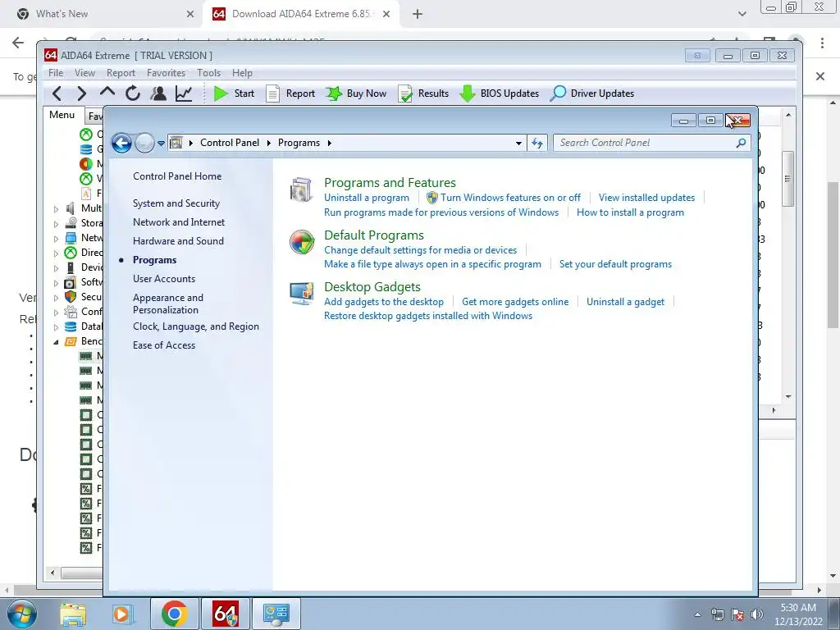
Task: Click volume speaker tray icon
Action: coord(757,614)
